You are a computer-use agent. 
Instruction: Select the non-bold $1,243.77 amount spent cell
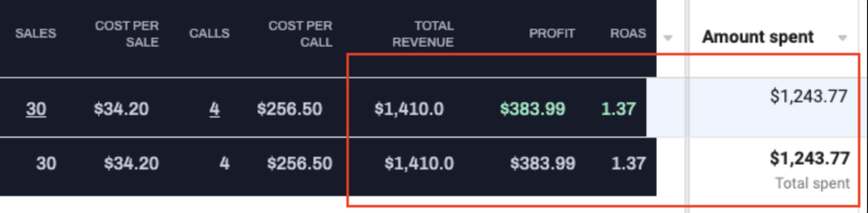(808, 96)
